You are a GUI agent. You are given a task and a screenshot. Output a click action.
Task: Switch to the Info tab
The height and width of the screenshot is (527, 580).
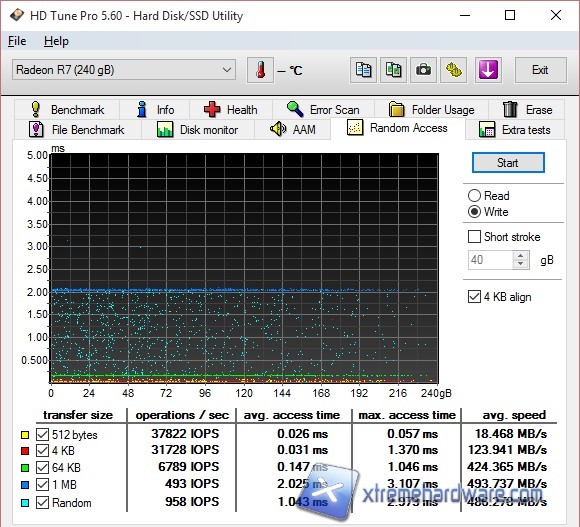point(155,110)
